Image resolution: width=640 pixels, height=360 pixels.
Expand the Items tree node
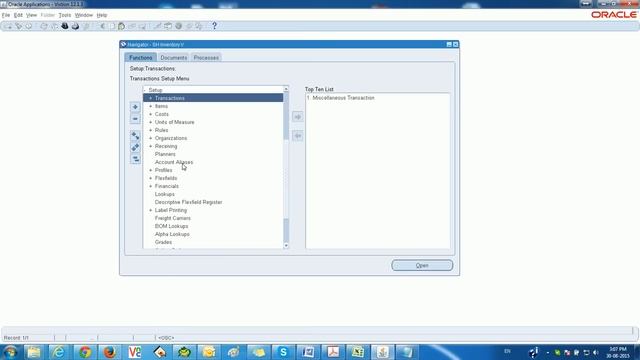click(x=151, y=106)
